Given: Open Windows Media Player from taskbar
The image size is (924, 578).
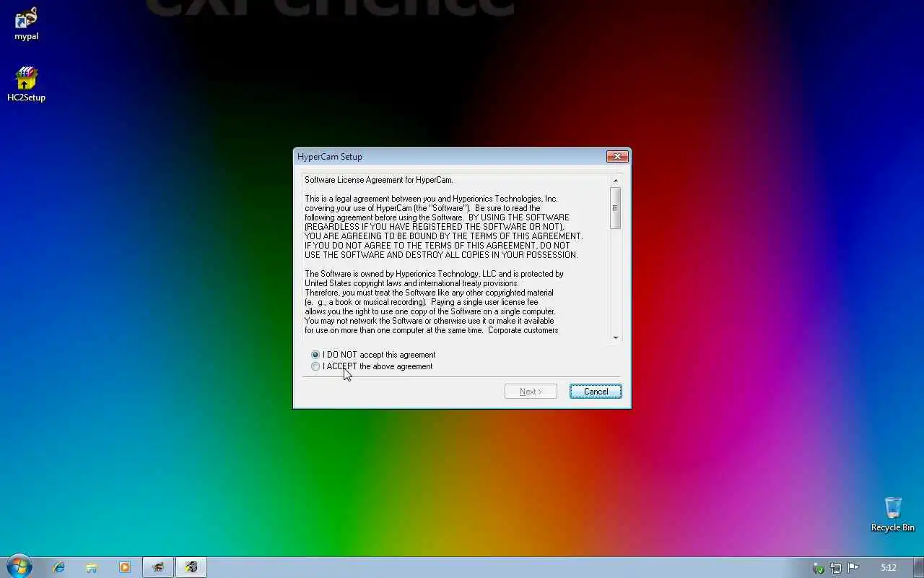Looking at the screenshot, I should [125, 568].
